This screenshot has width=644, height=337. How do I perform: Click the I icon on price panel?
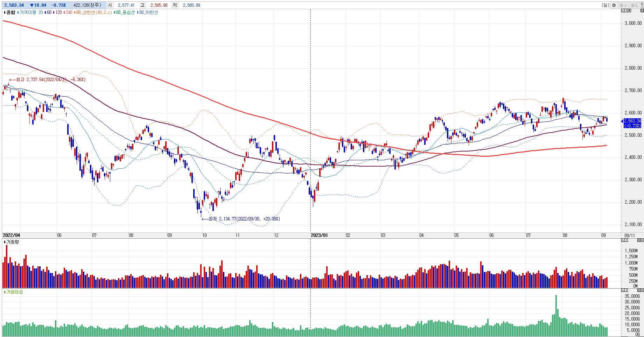click(x=626, y=10)
